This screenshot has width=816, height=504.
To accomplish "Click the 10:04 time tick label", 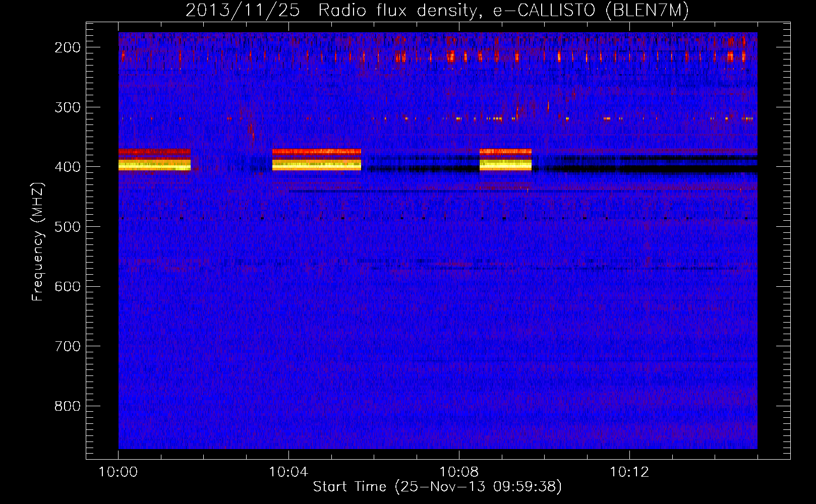I will [288, 472].
